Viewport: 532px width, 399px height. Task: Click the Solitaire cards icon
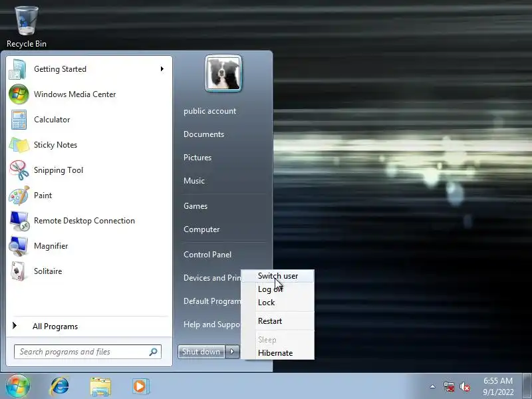pos(19,271)
